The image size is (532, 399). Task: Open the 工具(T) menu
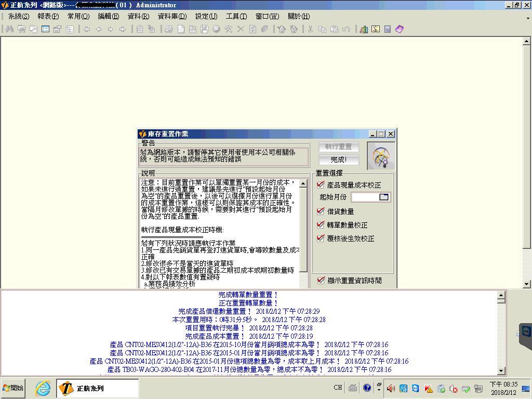[x=236, y=16]
